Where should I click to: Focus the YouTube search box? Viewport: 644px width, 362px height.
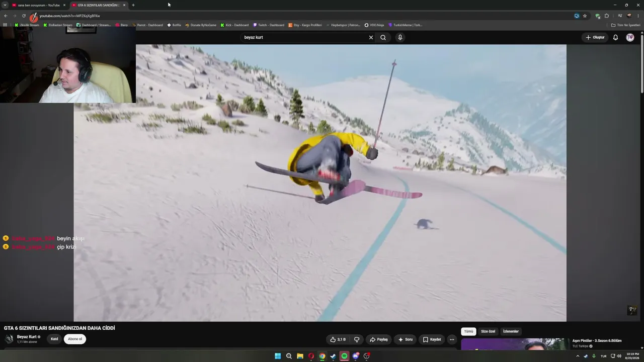(304, 37)
